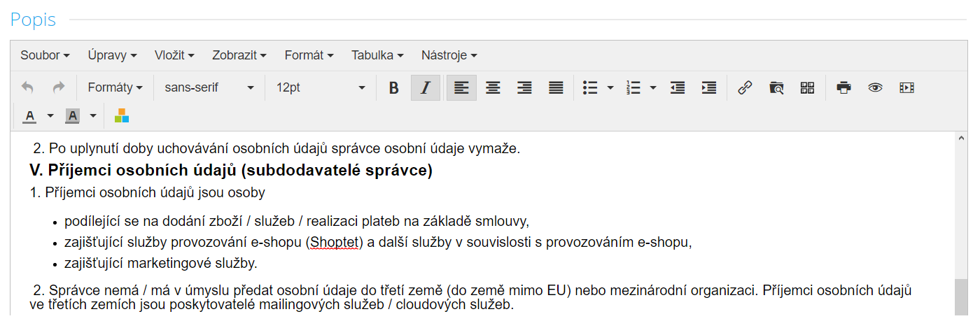Toggle bold formatting

click(393, 87)
